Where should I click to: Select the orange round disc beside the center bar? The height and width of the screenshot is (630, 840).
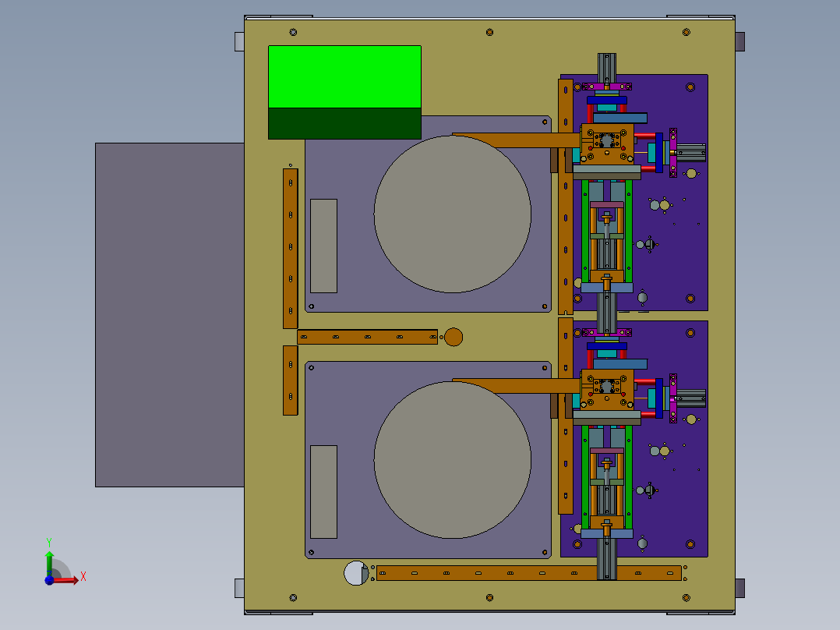454,337
